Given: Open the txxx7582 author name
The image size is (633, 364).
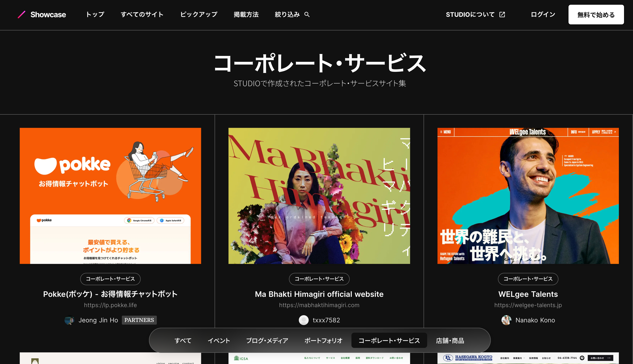Looking at the screenshot, I should 326,320.
